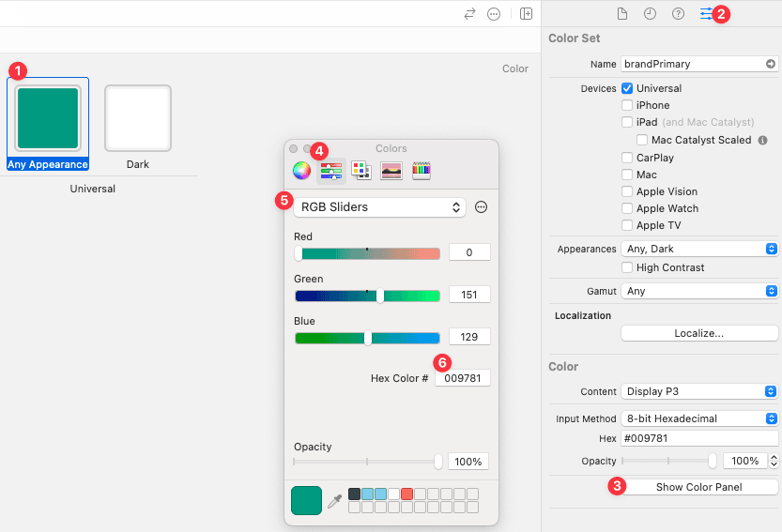
Task: Click the Green slider track
Action: (x=368, y=296)
